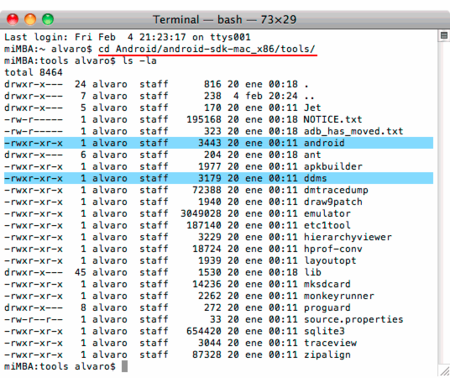The image size is (450, 378).
Task: Click the 'NOTICE.txt' file name
Action: click(333, 119)
